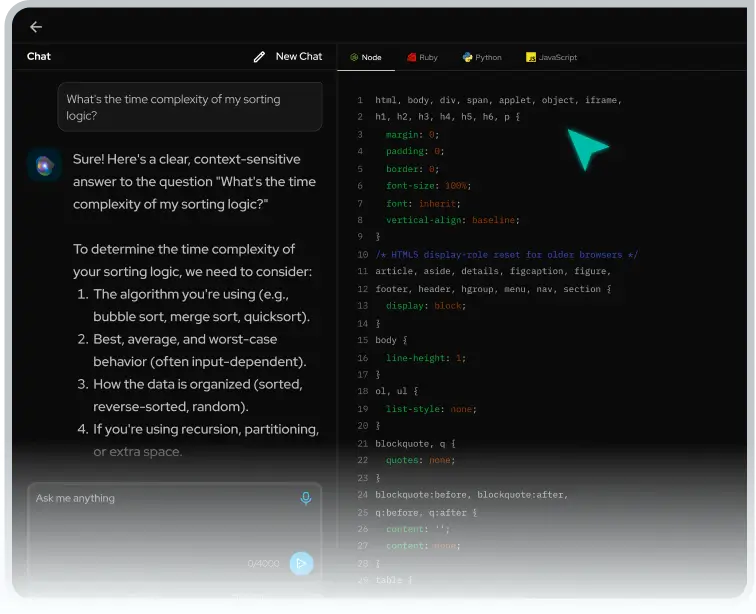The width and height of the screenshot is (756, 614).
Task: Switch to the Ruby tab label
Action: pyautogui.click(x=428, y=57)
